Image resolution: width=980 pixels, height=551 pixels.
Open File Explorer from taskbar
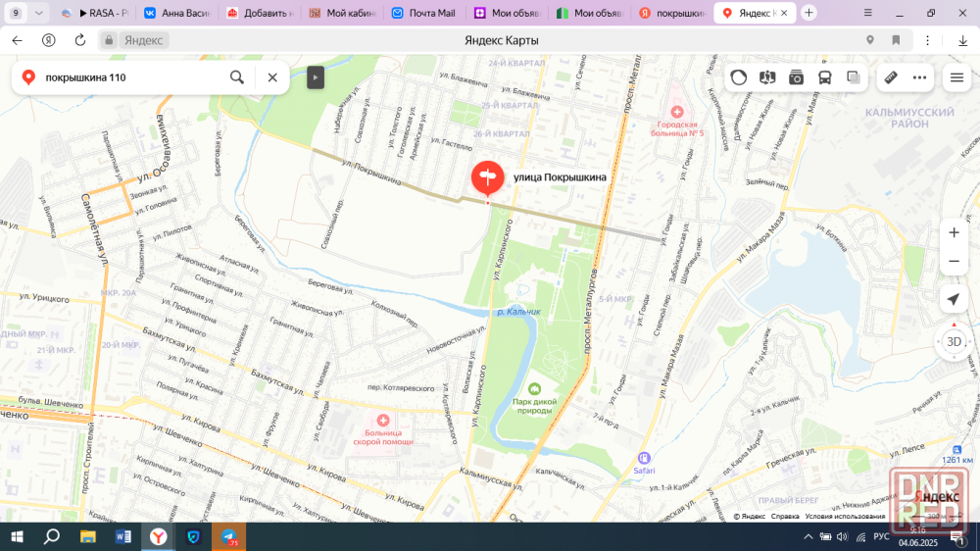[x=87, y=536]
